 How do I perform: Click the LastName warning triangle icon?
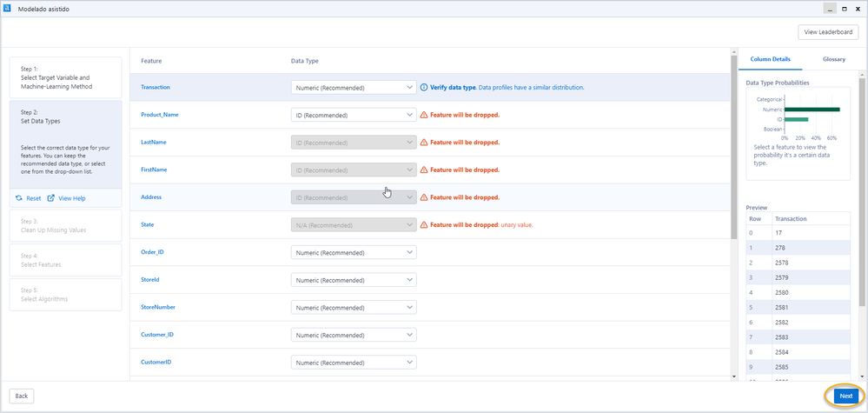[x=424, y=143]
